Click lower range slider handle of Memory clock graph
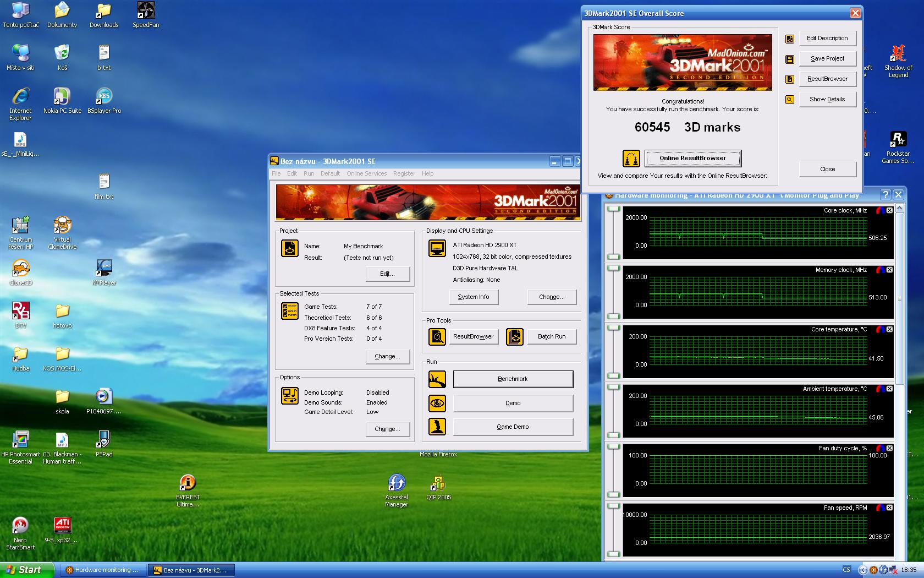The width and height of the screenshot is (924, 578). (613, 316)
